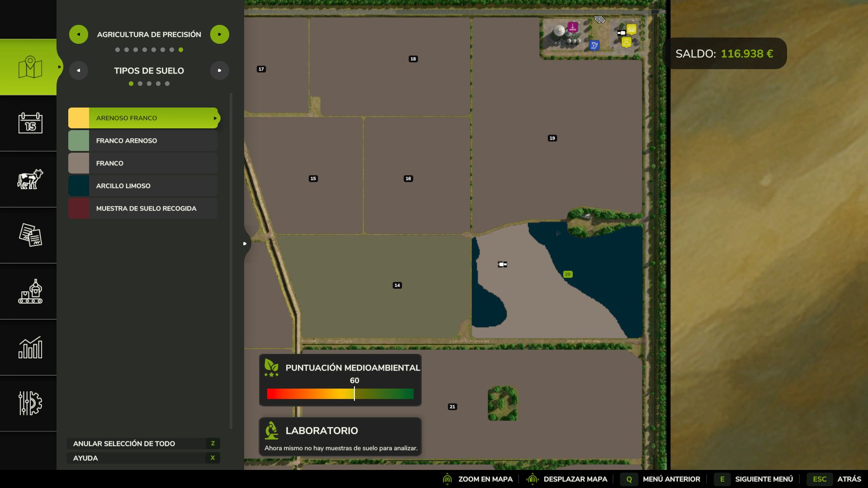This screenshot has width=868, height=488.
Task: Select field 19 label on map
Action: (x=552, y=138)
